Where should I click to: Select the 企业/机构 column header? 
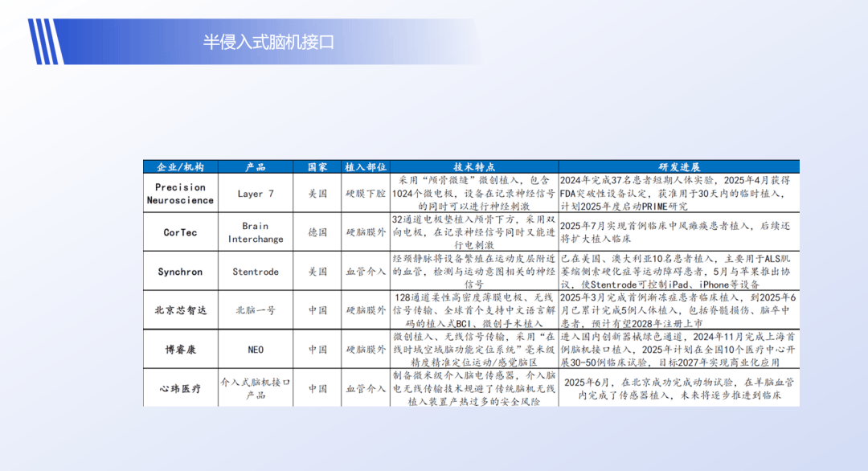[181, 166]
